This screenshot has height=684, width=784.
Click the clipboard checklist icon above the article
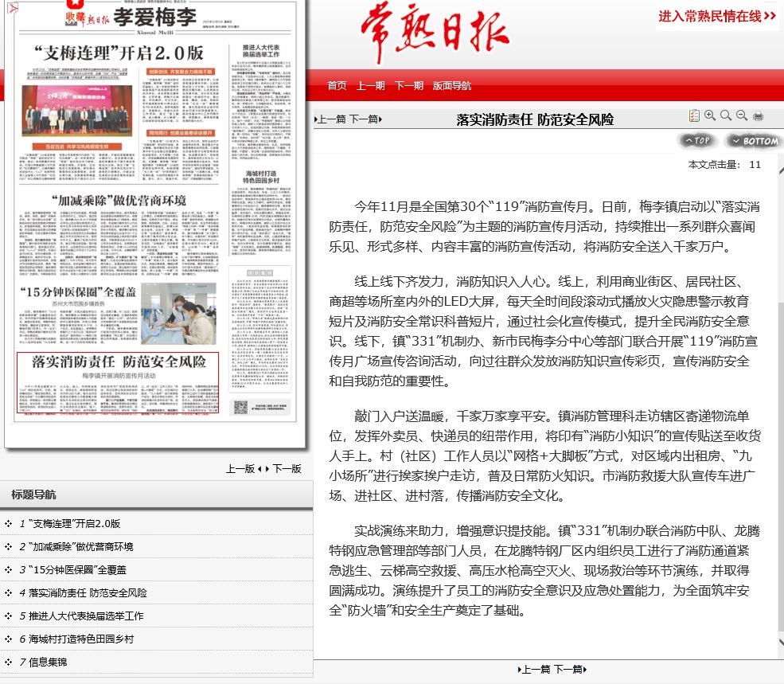pyautogui.click(x=694, y=116)
